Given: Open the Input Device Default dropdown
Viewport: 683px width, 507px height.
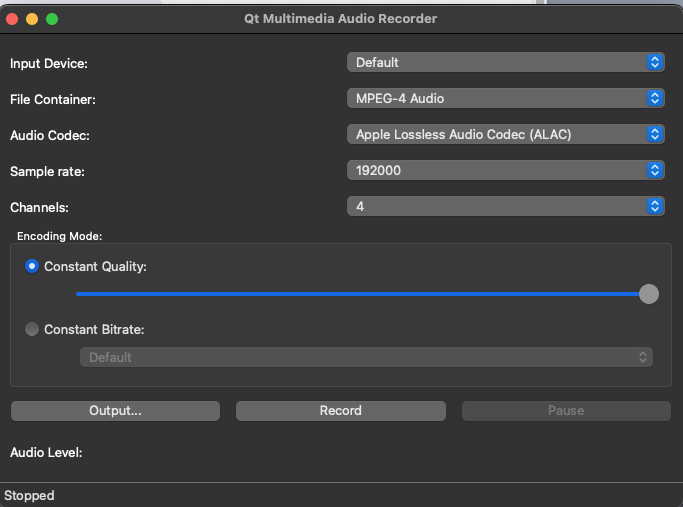Looking at the screenshot, I should coord(505,62).
